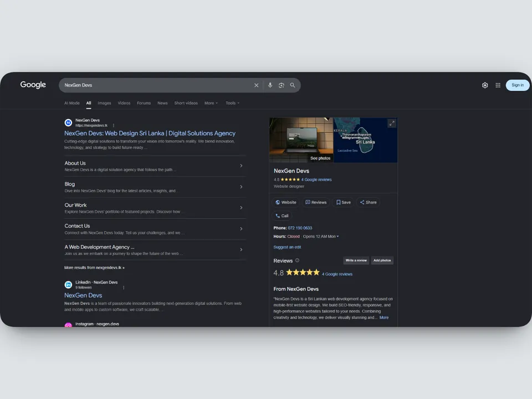
Task: Click Suggest an edit link
Action: [x=287, y=247]
